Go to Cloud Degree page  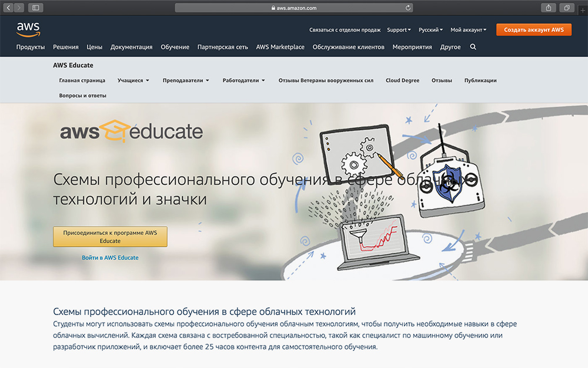coord(402,80)
